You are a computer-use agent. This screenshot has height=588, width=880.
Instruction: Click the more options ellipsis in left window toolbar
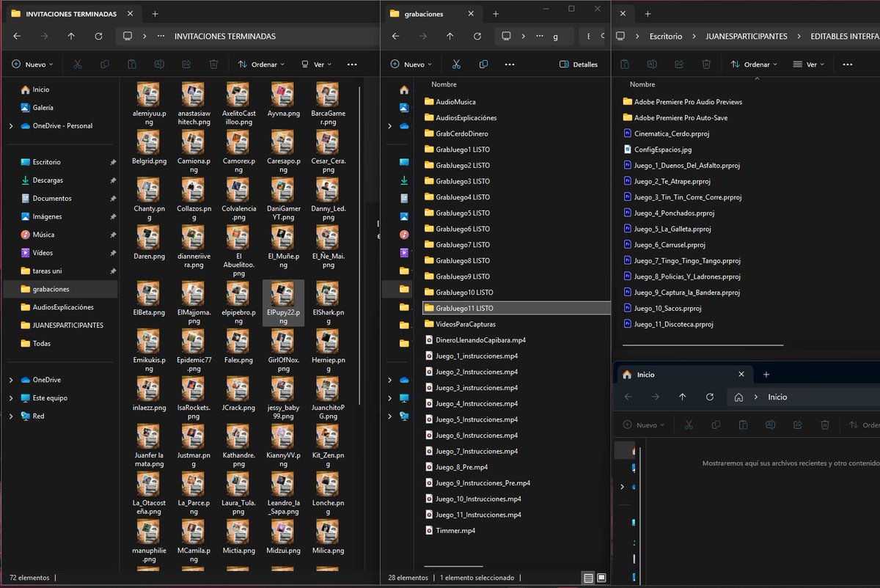point(352,65)
